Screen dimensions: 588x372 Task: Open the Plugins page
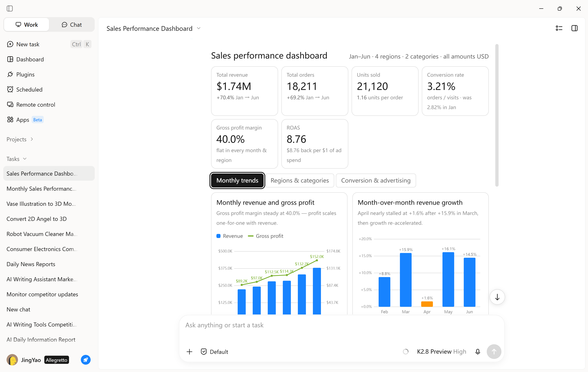(49, 74)
